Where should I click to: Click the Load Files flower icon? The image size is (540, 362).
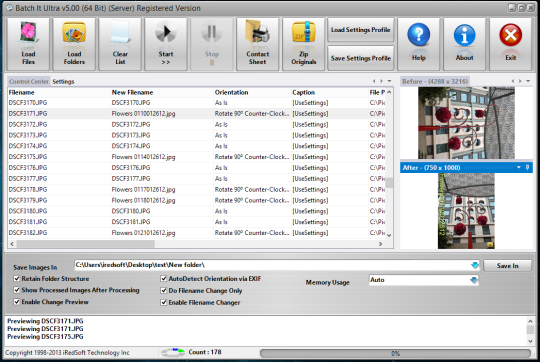[x=28, y=32]
